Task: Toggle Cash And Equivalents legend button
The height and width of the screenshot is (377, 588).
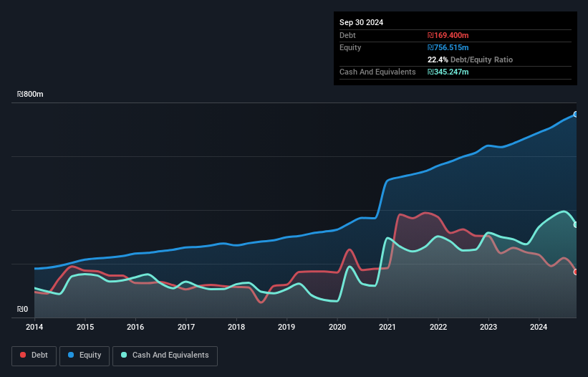Action: [165, 355]
